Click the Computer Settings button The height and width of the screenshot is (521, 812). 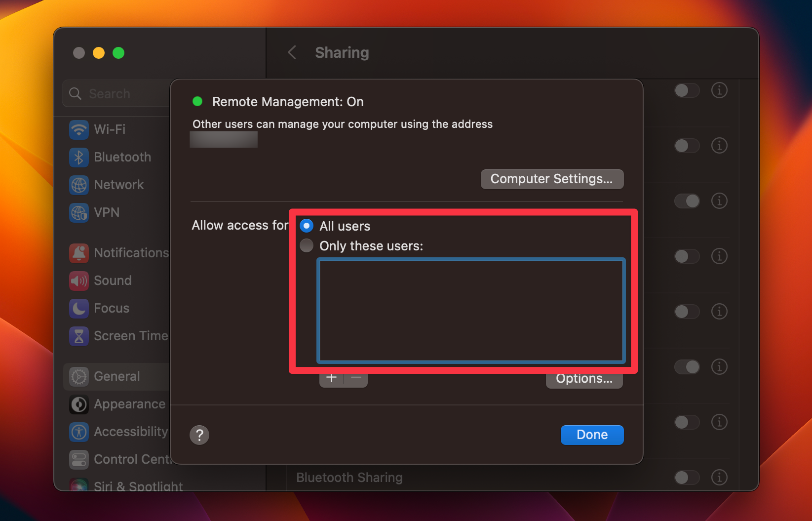coord(552,179)
